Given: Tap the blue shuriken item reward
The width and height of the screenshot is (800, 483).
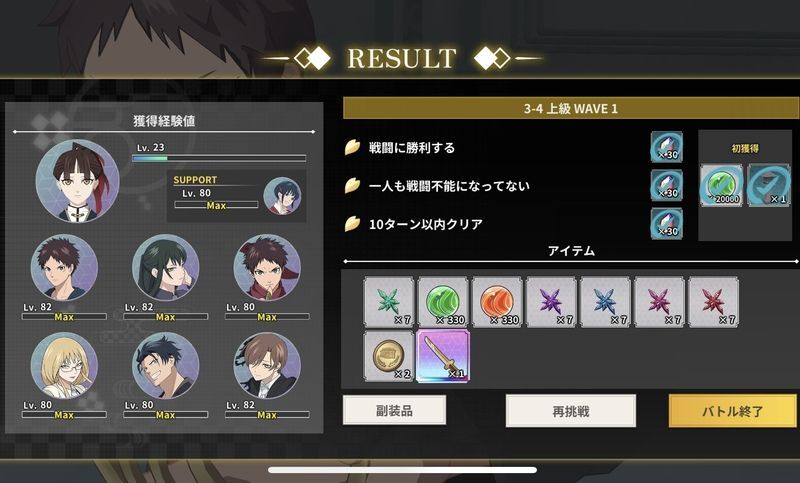Looking at the screenshot, I should pos(605,302).
